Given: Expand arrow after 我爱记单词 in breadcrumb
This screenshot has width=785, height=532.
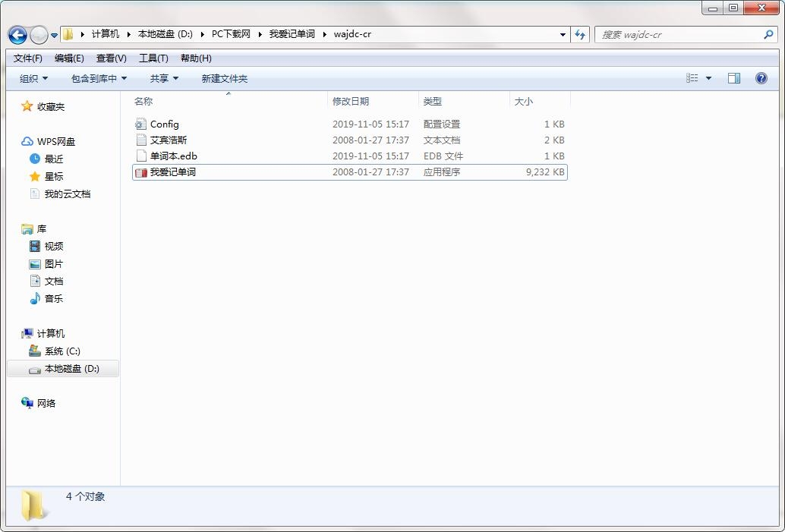Looking at the screenshot, I should pyautogui.click(x=325, y=34).
